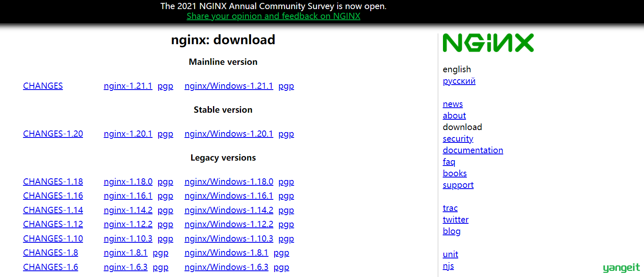
Task: Switch site language to русский
Action: pos(459,81)
